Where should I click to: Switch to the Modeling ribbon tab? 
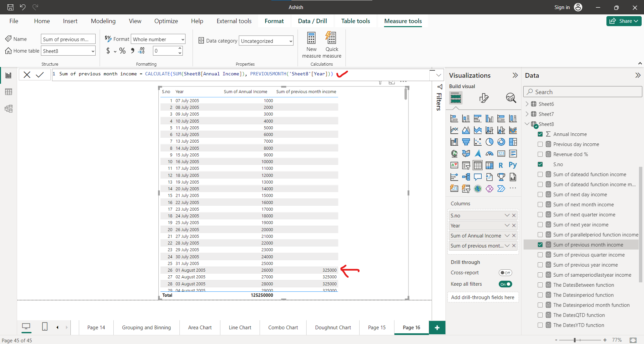tap(103, 21)
